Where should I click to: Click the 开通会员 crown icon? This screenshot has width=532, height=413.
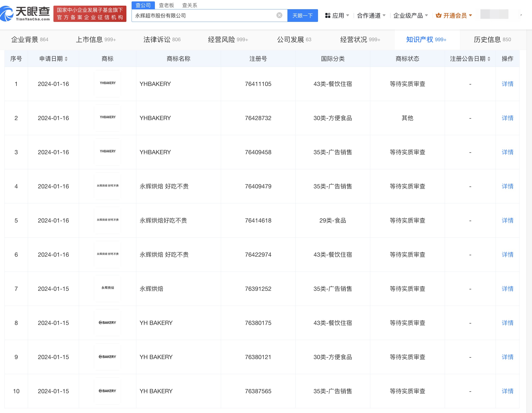pos(439,15)
